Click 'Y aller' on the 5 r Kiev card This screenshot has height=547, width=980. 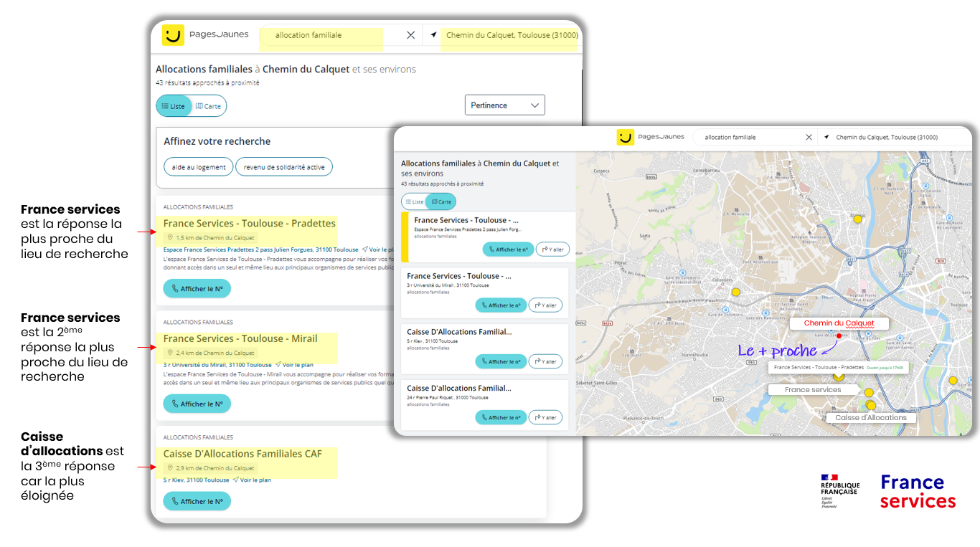(545, 361)
